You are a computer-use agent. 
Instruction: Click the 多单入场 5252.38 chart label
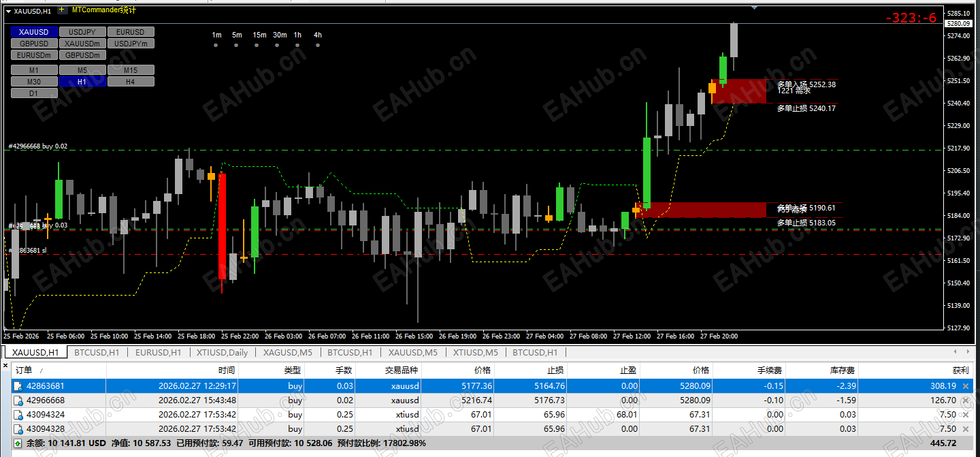(806, 84)
